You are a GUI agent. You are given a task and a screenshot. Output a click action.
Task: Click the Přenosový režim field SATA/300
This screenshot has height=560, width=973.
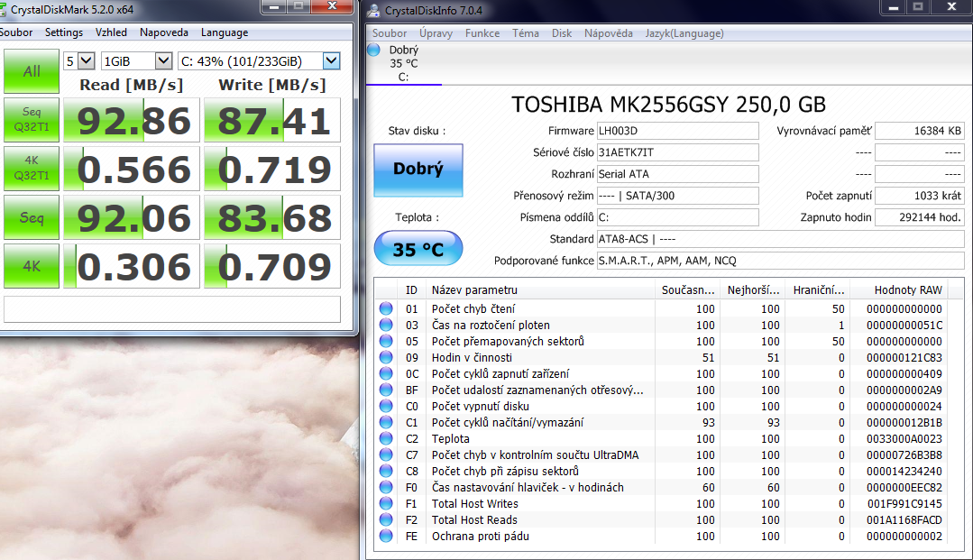[x=677, y=196]
